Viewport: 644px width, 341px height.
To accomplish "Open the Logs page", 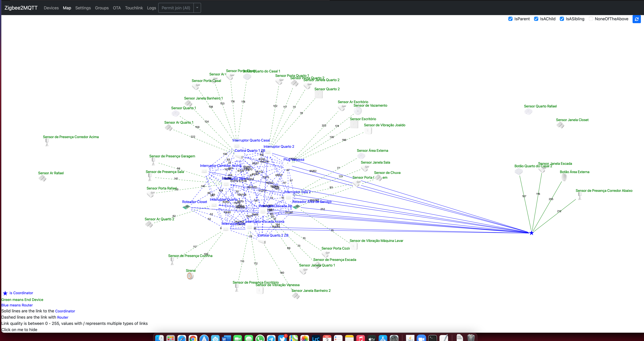I will [x=152, y=8].
